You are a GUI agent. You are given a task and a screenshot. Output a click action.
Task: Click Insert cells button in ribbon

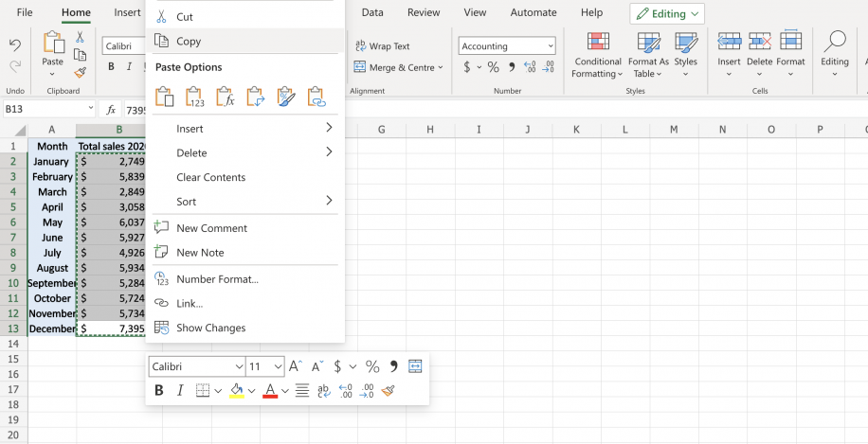[x=729, y=54]
